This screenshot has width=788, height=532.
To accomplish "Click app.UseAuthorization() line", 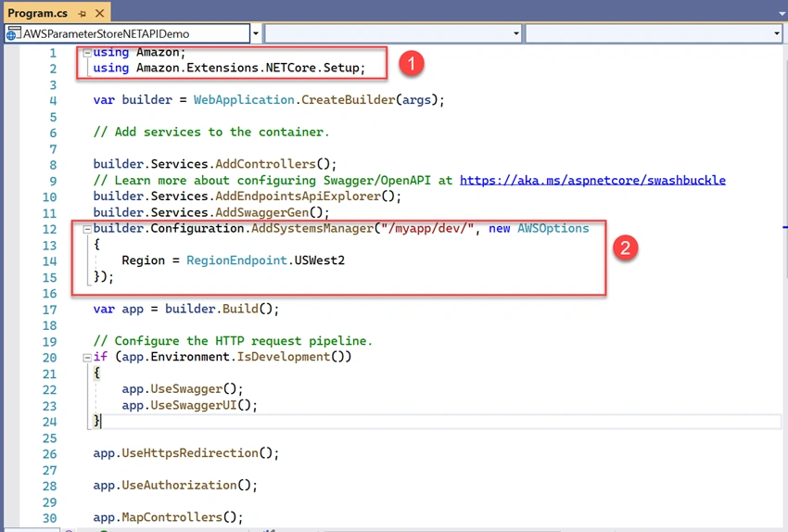I will pyautogui.click(x=175, y=486).
